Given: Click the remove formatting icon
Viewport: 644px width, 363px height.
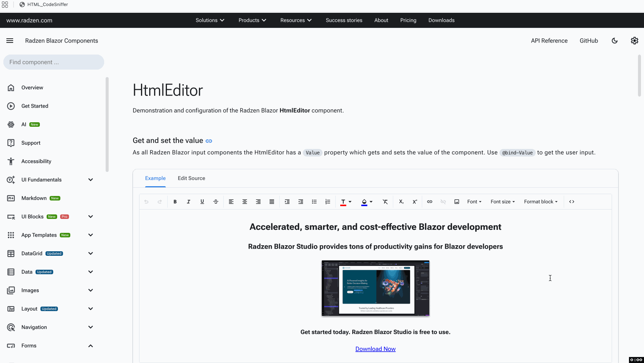Looking at the screenshot, I should pos(385,202).
